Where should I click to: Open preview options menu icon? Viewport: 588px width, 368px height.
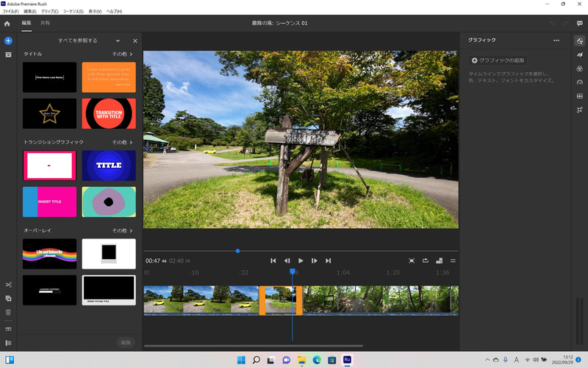(453, 261)
